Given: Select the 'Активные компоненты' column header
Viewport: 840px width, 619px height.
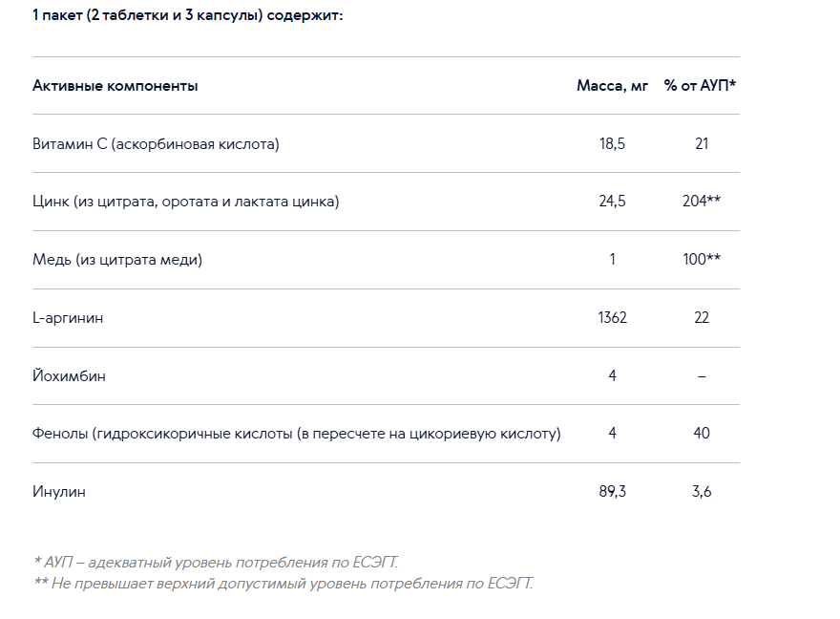Looking at the screenshot, I should (115, 86).
